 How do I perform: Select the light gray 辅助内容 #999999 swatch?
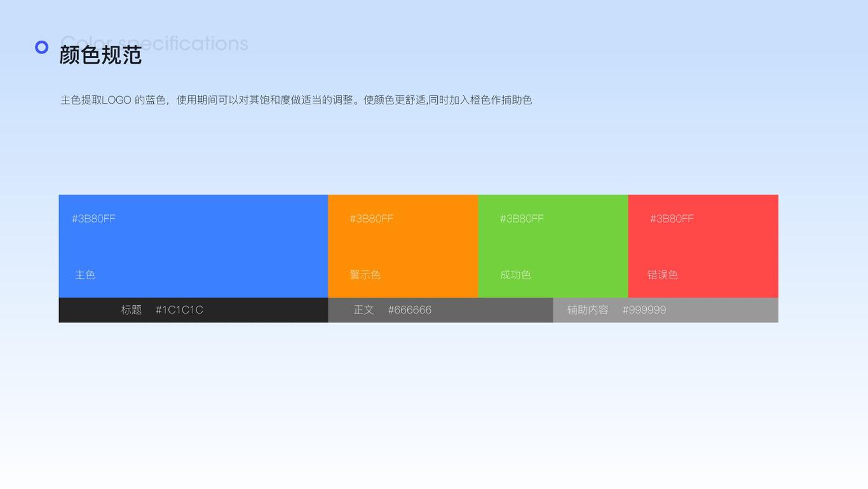click(x=665, y=310)
